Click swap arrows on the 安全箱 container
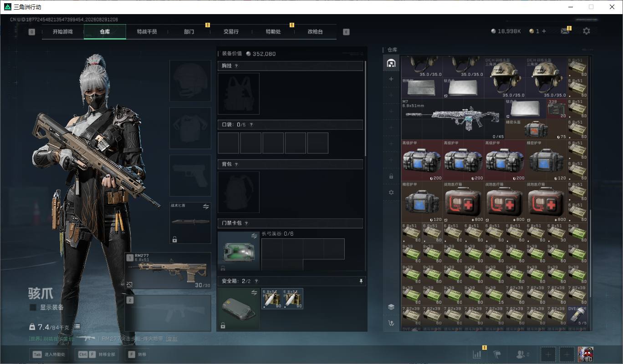The image size is (623, 364). click(x=254, y=292)
